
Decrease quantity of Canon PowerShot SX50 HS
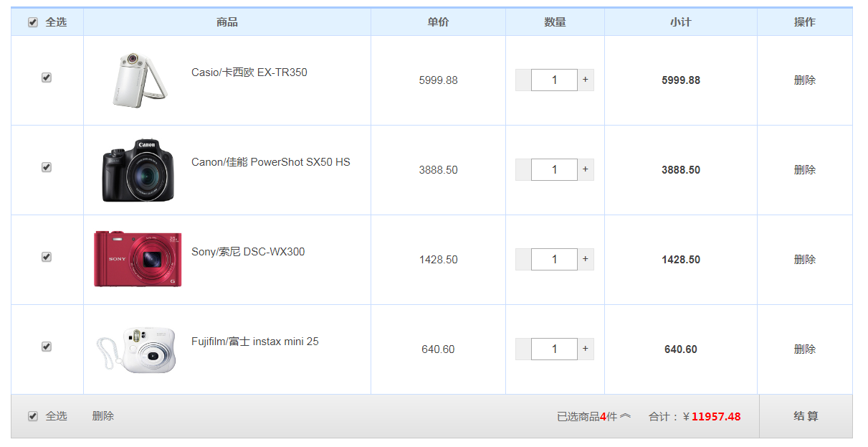coord(523,169)
